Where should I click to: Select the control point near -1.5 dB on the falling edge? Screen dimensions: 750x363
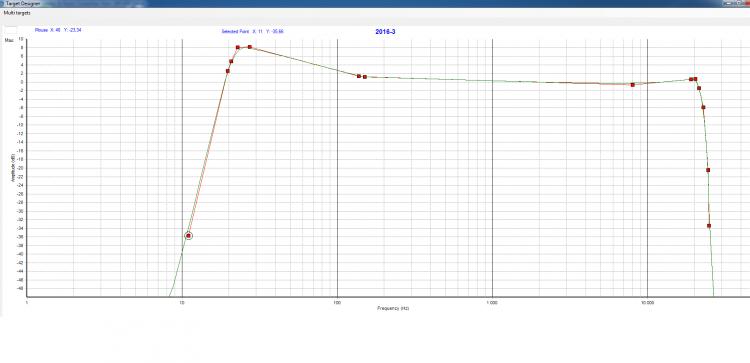pyautogui.click(x=699, y=88)
